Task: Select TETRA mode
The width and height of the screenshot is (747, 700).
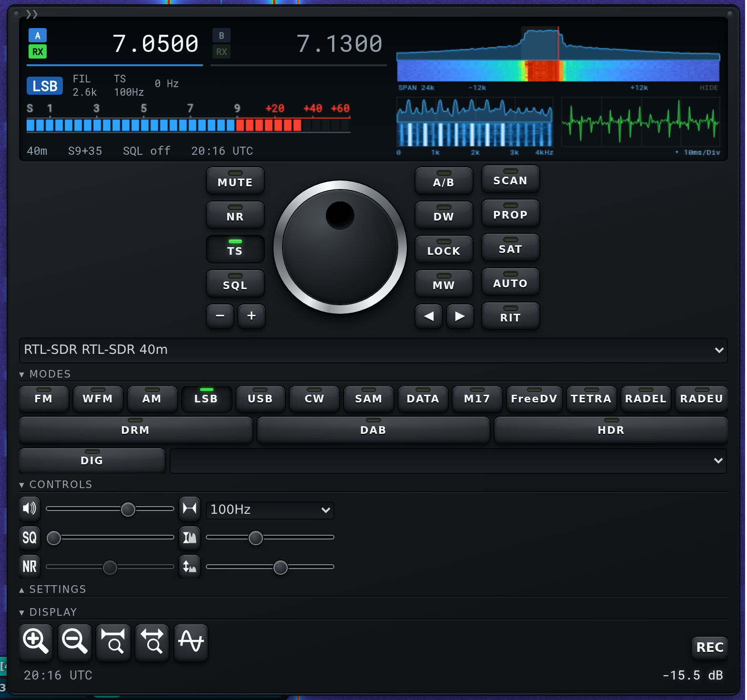Action: 591,399
